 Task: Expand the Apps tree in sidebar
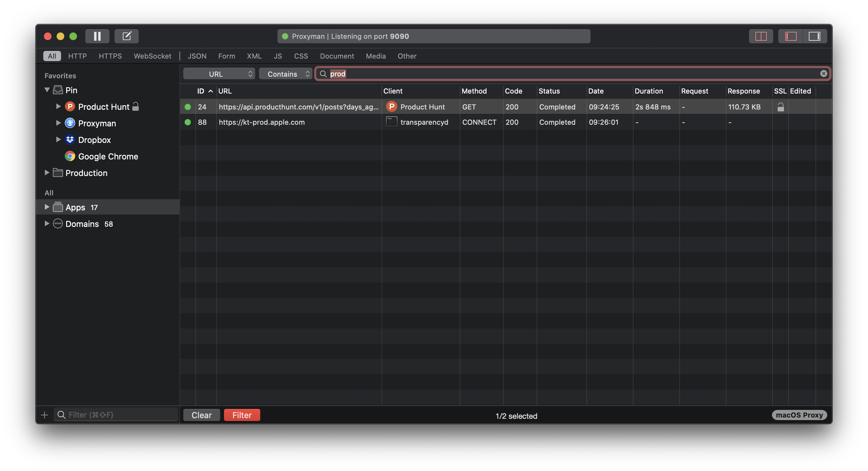click(46, 207)
